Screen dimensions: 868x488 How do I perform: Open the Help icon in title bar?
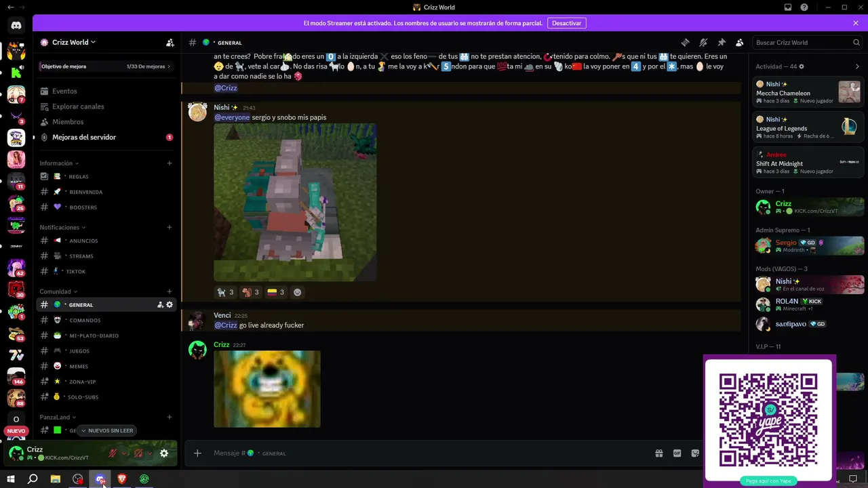click(x=804, y=7)
